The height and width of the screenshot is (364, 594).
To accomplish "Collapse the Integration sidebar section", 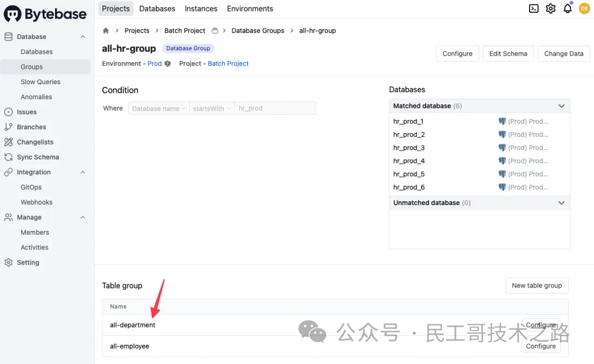I will [82, 172].
